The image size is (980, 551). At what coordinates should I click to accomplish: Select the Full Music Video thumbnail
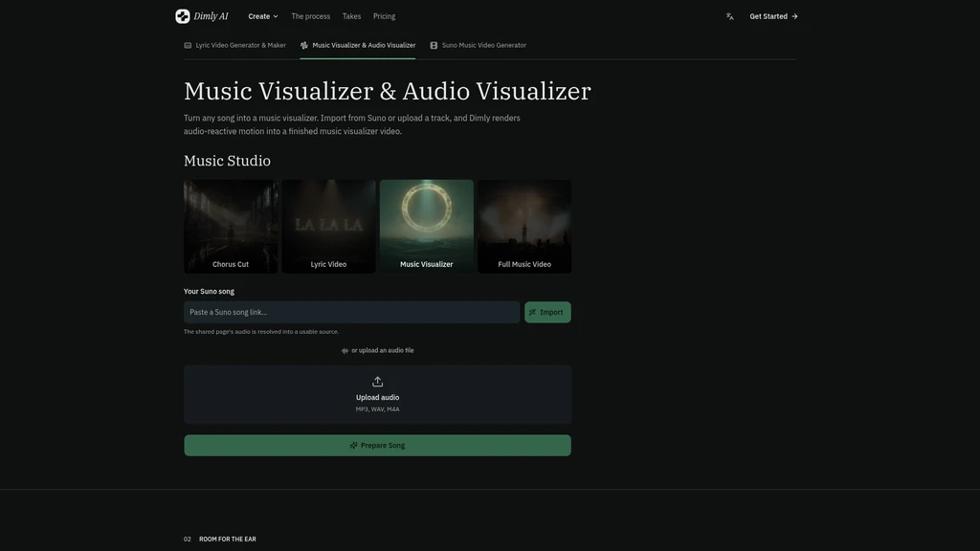tap(524, 226)
